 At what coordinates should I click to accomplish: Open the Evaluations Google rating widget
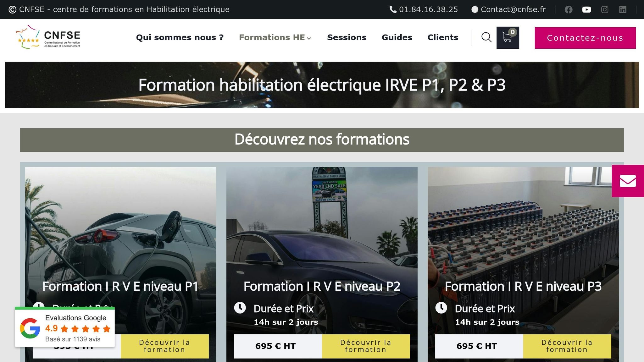65,327
